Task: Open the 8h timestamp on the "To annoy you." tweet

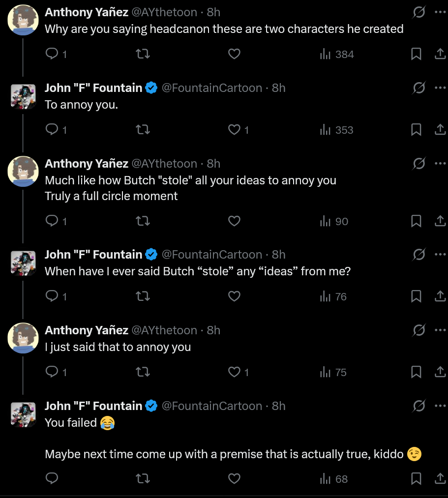Action: [279, 88]
